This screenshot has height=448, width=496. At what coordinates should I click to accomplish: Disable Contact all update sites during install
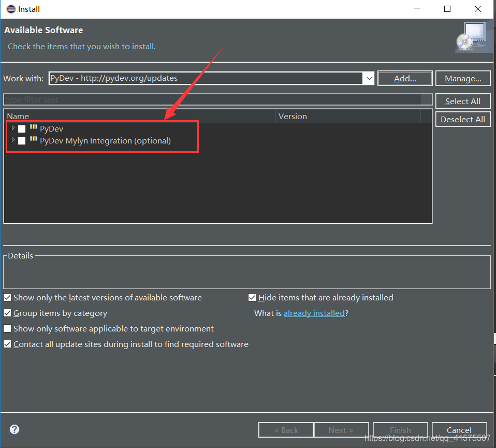click(7, 344)
